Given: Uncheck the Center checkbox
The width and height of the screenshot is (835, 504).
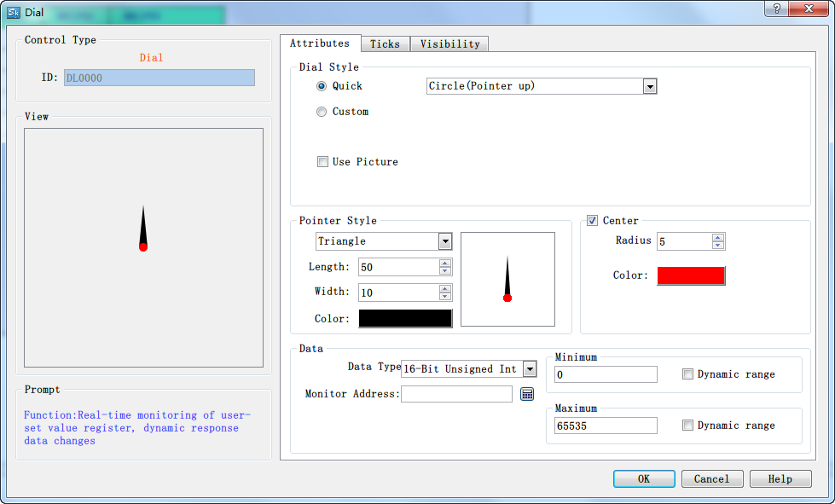Looking at the screenshot, I should tap(593, 221).
